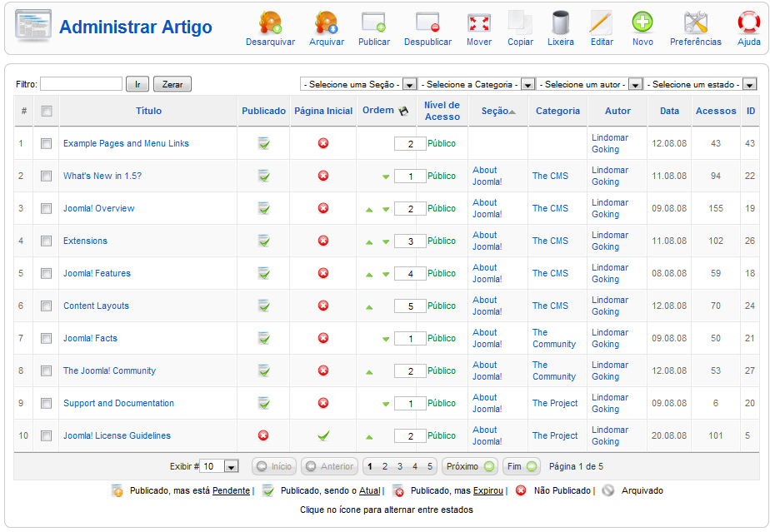Go to pagination page 3

click(400, 466)
